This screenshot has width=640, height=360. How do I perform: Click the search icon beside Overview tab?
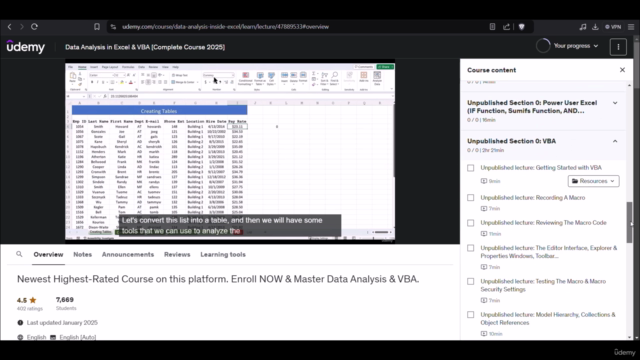tap(19, 254)
